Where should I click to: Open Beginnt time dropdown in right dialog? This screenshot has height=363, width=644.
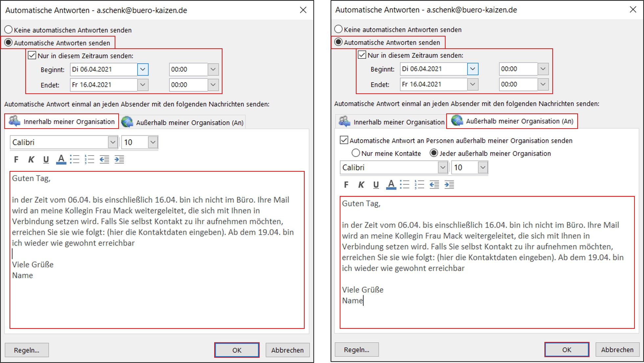(543, 69)
